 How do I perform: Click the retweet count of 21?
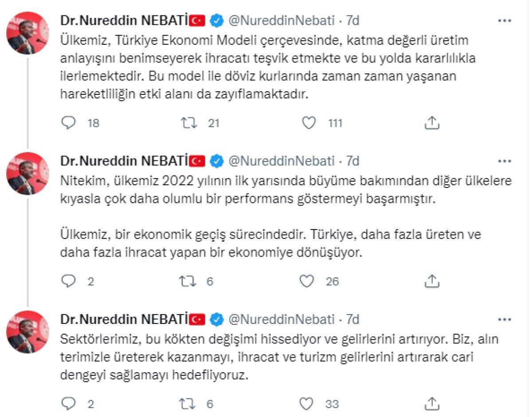point(214,123)
